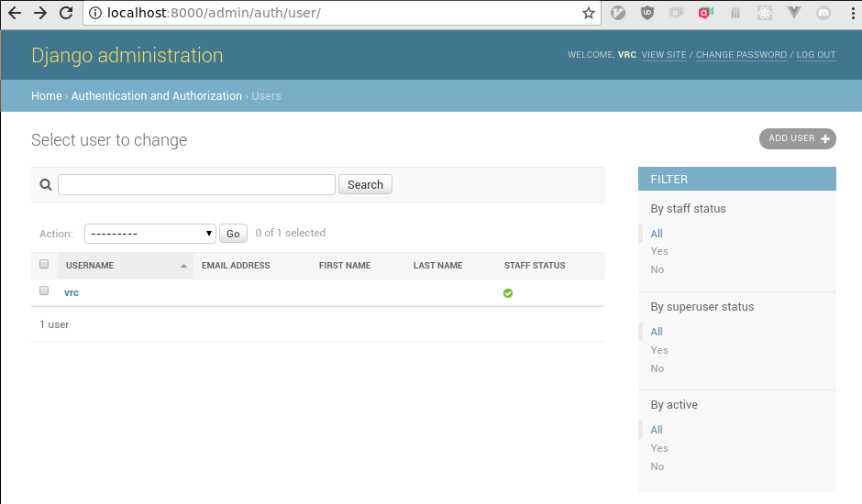862x504 pixels.
Task: Click the Log Out link
Action: point(816,54)
